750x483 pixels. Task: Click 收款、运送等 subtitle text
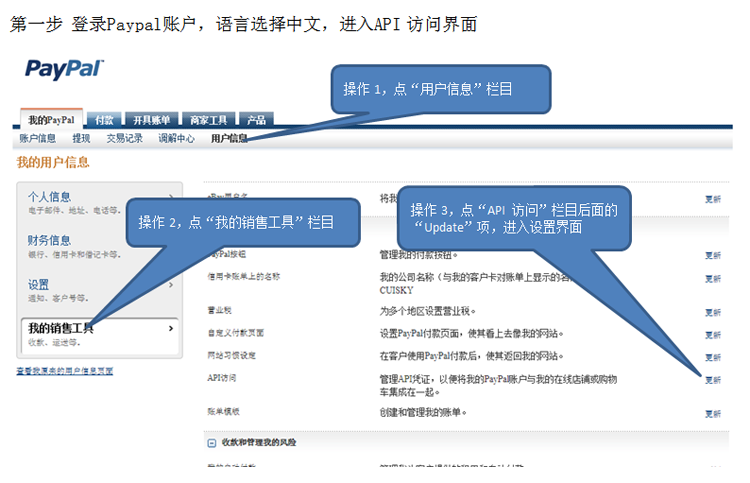(x=54, y=342)
